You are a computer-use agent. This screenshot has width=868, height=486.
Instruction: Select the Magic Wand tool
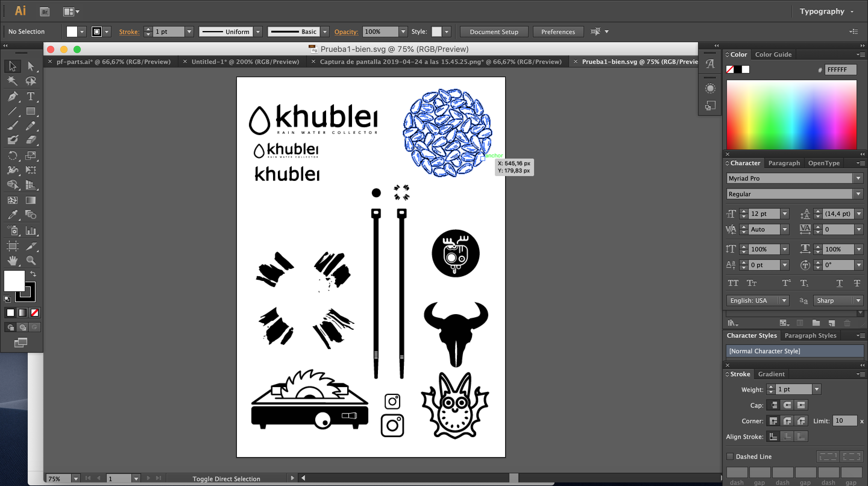pos(12,81)
